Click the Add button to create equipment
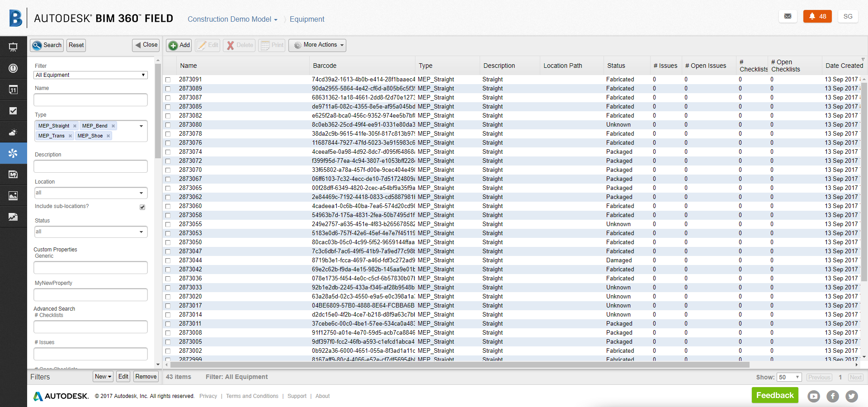Viewport: 868px width, 407px height. click(179, 45)
